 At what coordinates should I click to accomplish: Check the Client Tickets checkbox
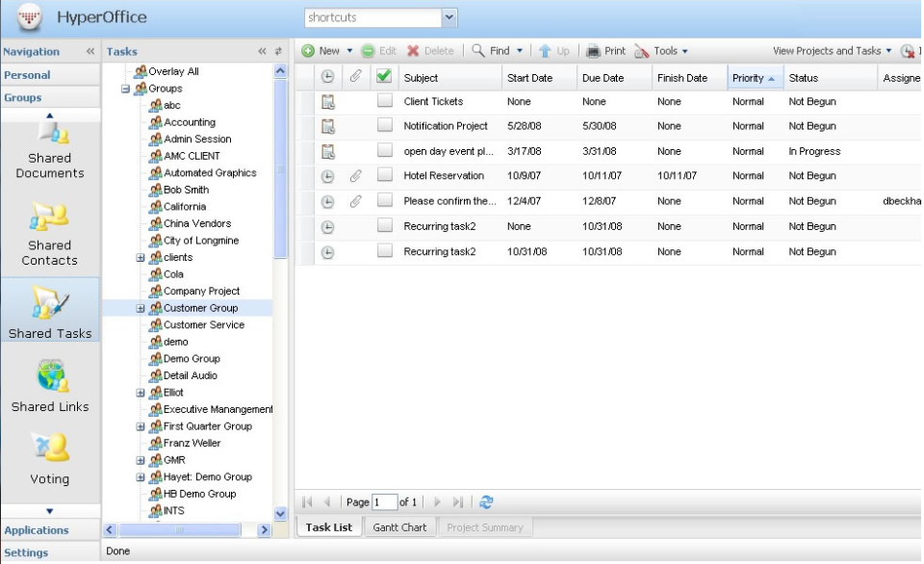click(385, 101)
